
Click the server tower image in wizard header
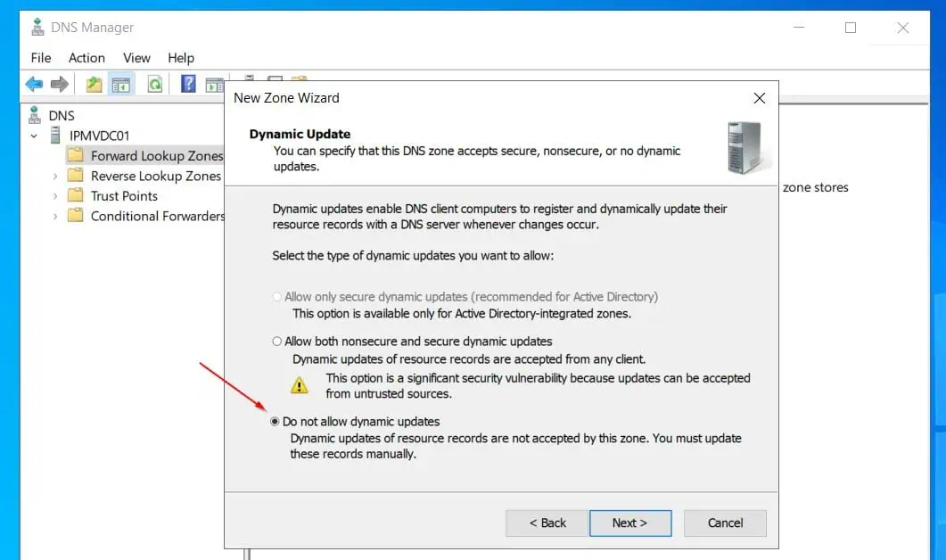[747, 148]
